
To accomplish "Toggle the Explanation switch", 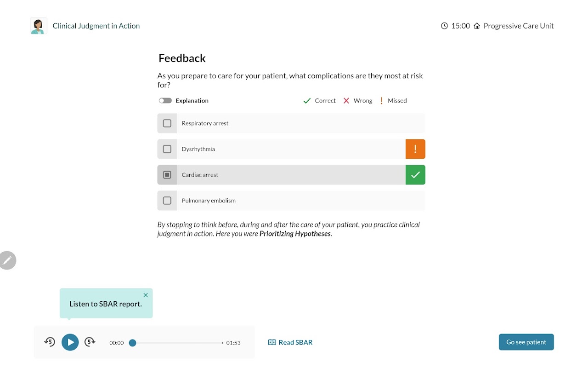I will pos(165,101).
